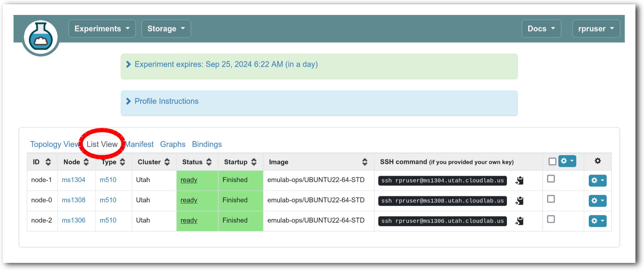Open m510 type link for node-2
The width and height of the screenshot is (644, 270).
pyautogui.click(x=108, y=221)
